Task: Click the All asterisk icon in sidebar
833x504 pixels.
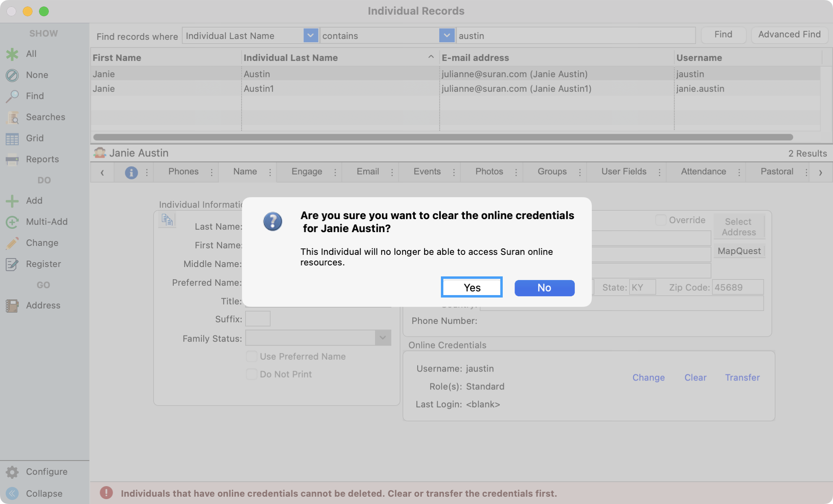Action: click(x=12, y=54)
